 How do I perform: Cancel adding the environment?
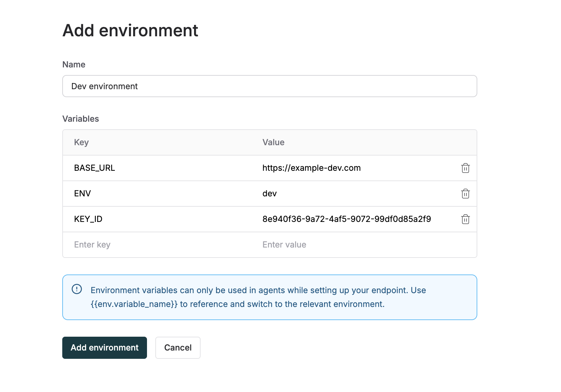click(178, 348)
